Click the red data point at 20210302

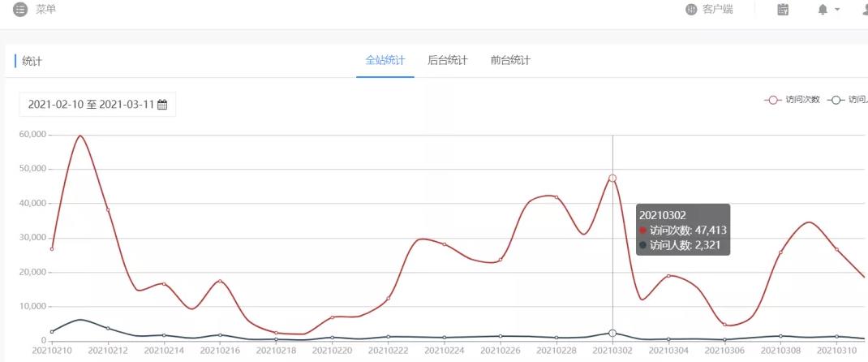(x=612, y=179)
